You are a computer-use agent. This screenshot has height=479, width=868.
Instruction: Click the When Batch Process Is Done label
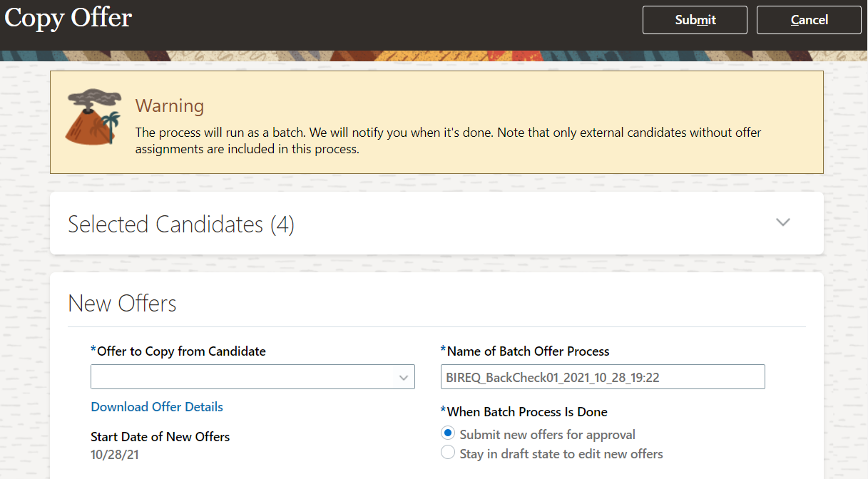(x=527, y=411)
